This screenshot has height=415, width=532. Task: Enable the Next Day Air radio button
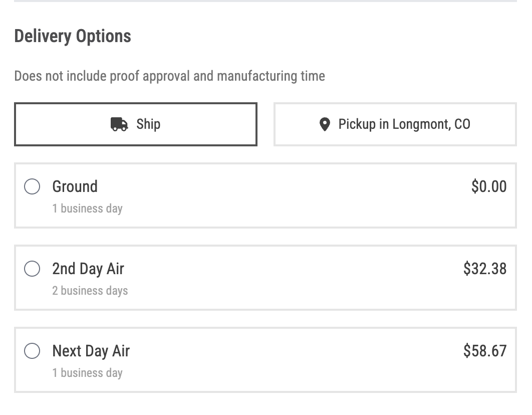tap(32, 351)
